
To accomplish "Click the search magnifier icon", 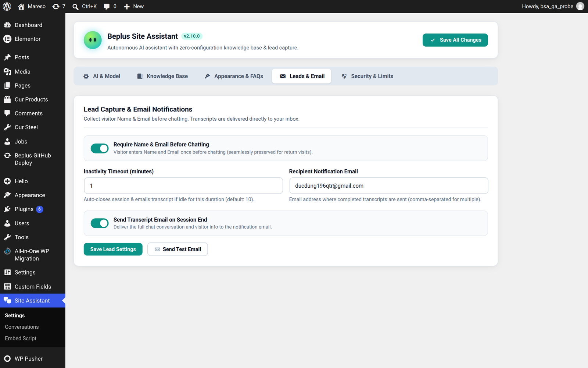I will pos(75,7).
